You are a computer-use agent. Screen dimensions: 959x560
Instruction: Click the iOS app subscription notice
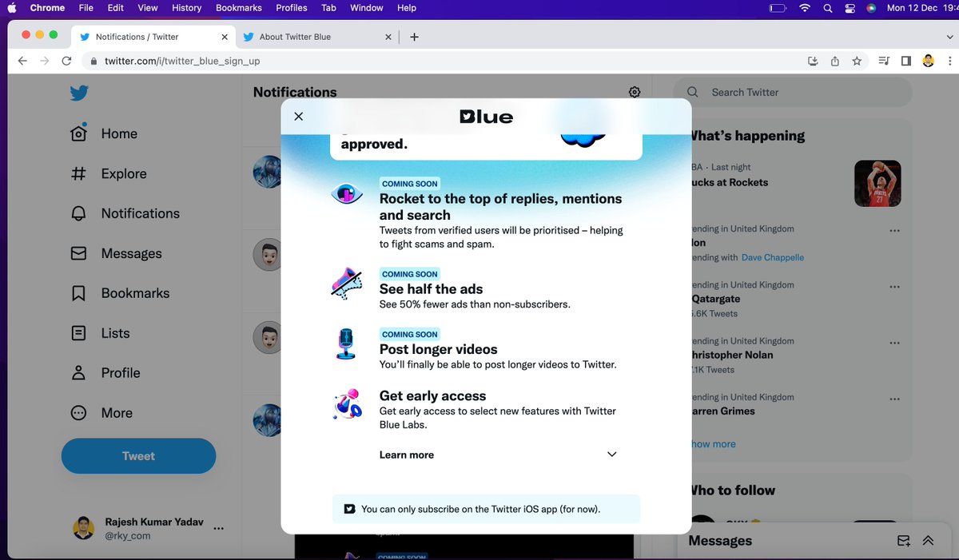click(486, 509)
